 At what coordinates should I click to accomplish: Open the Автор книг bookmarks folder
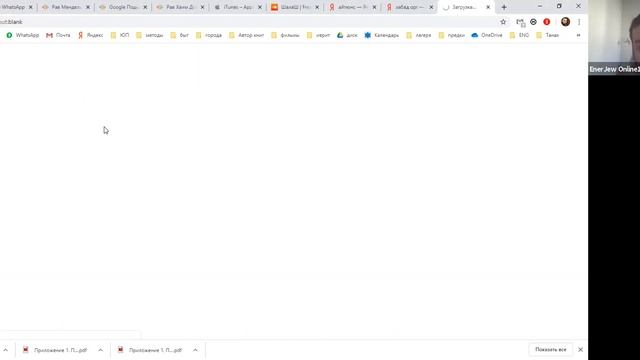tap(247, 36)
